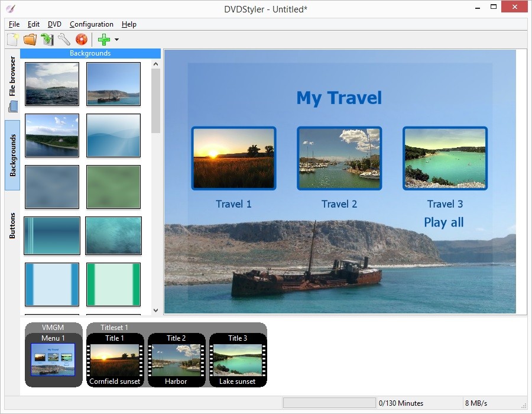The image size is (532, 414).
Task: Save the current DVD project
Action: click(x=47, y=39)
